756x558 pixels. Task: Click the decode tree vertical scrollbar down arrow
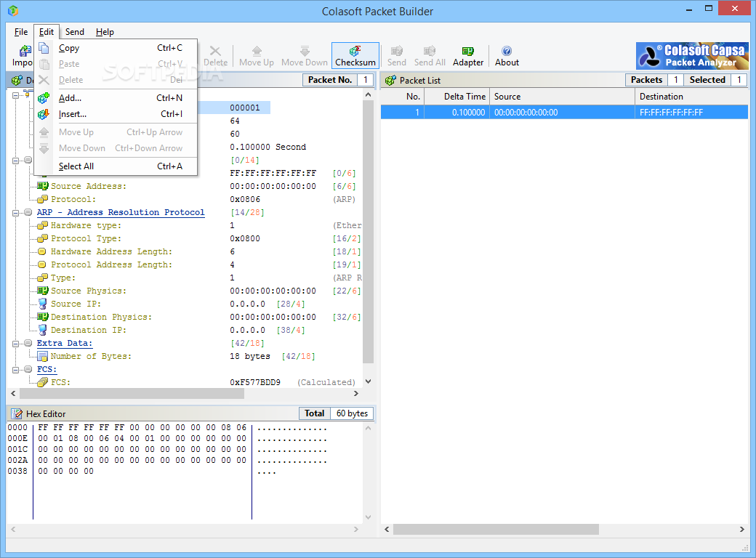click(369, 381)
